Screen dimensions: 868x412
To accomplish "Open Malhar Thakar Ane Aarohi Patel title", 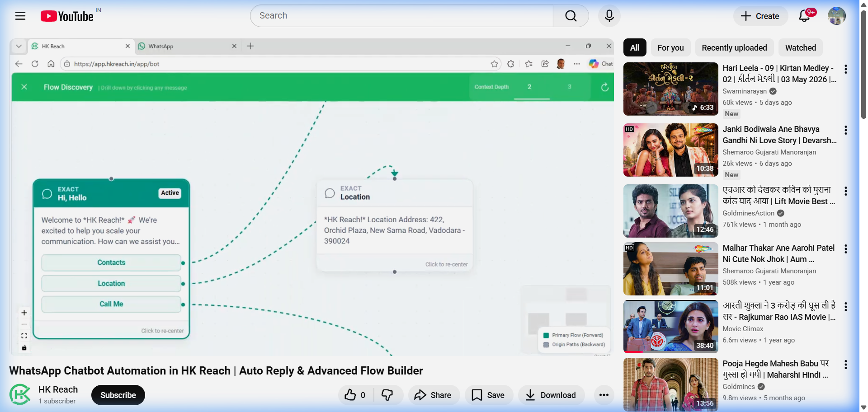I will [778, 253].
